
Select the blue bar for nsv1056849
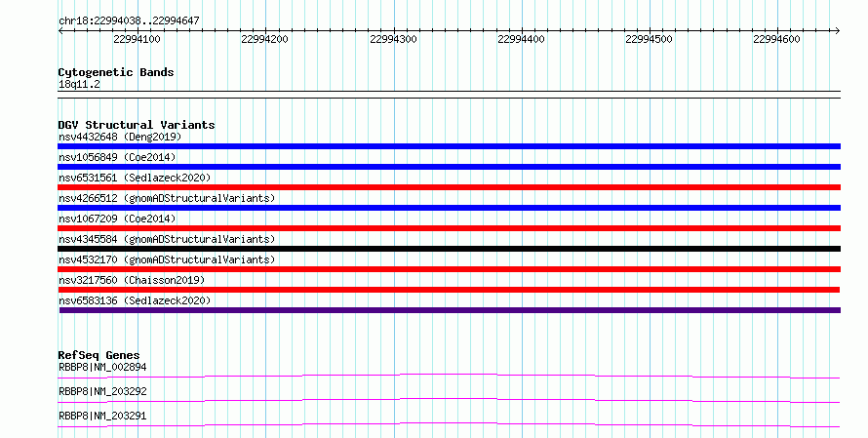tap(449, 167)
